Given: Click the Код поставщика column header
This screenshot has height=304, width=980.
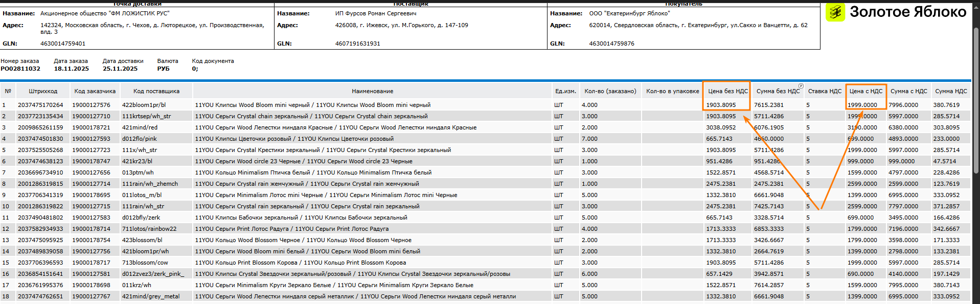Looking at the screenshot, I should [156, 91].
